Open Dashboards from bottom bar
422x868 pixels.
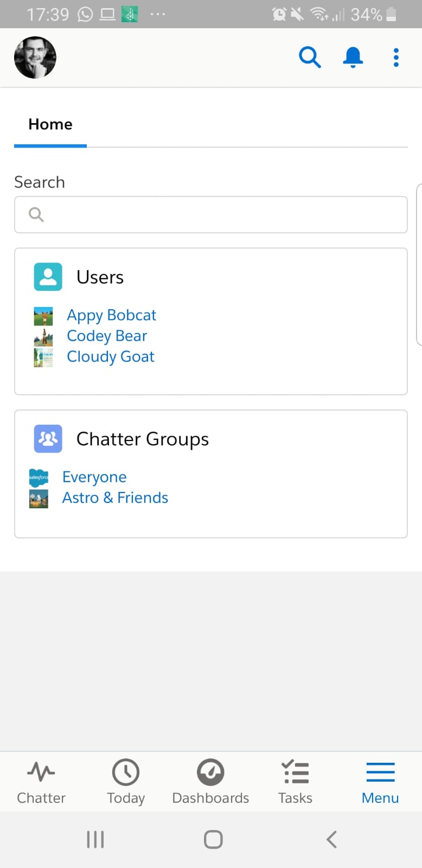210,782
